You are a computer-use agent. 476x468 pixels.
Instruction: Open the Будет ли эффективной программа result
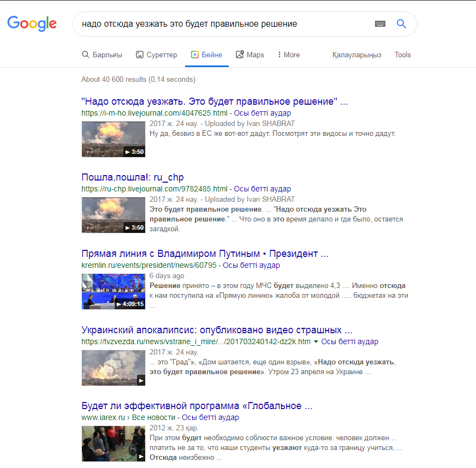(197, 406)
